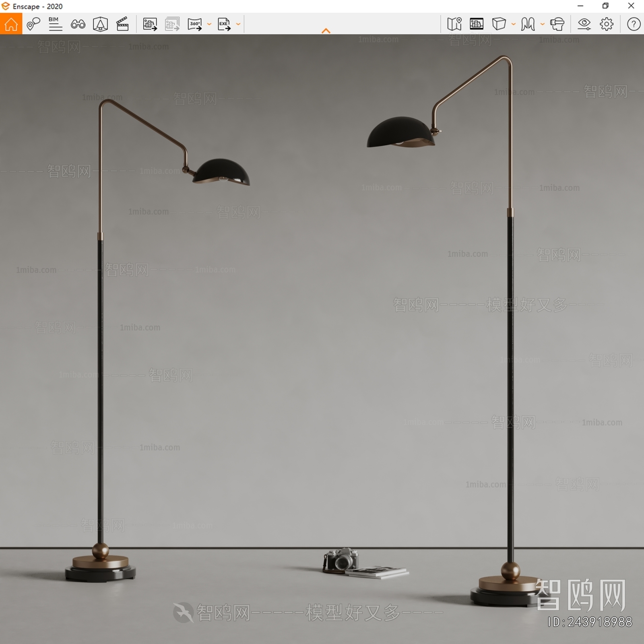Image resolution: width=644 pixels, height=644 pixels.
Task: Minimize the Enscape window
Action: tap(580, 6)
